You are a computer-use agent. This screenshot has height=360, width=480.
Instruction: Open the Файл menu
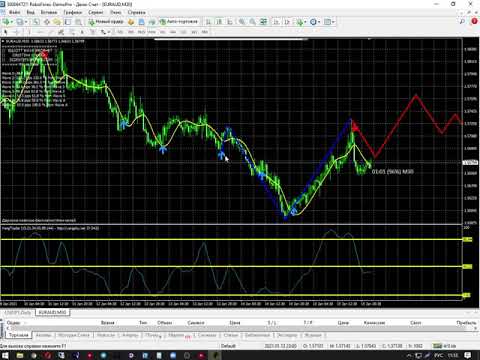14,12
